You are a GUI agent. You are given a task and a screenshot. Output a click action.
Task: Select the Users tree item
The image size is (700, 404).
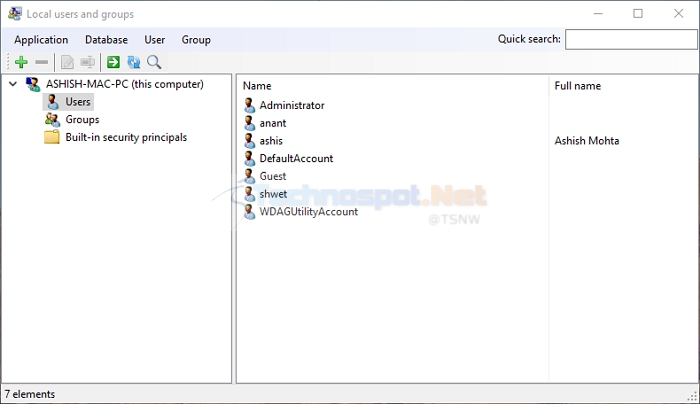coord(78,102)
